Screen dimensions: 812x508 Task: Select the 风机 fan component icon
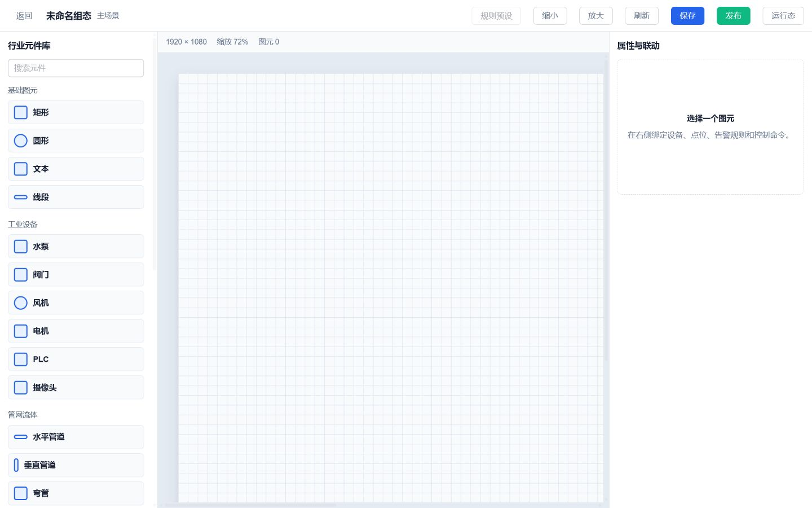click(x=21, y=303)
